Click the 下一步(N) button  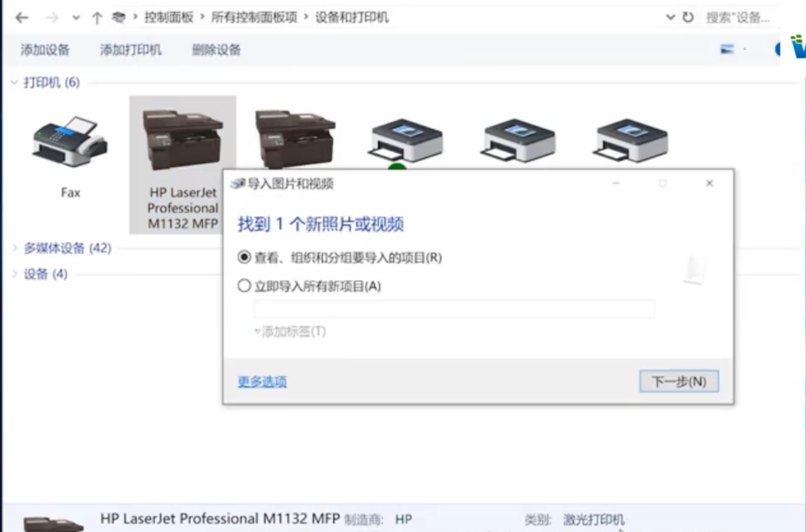pyautogui.click(x=679, y=381)
